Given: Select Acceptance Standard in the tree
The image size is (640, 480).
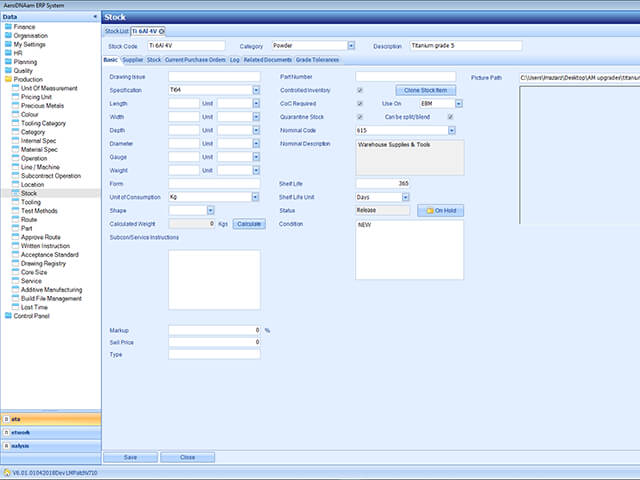Looking at the screenshot, I should pos(50,255).
